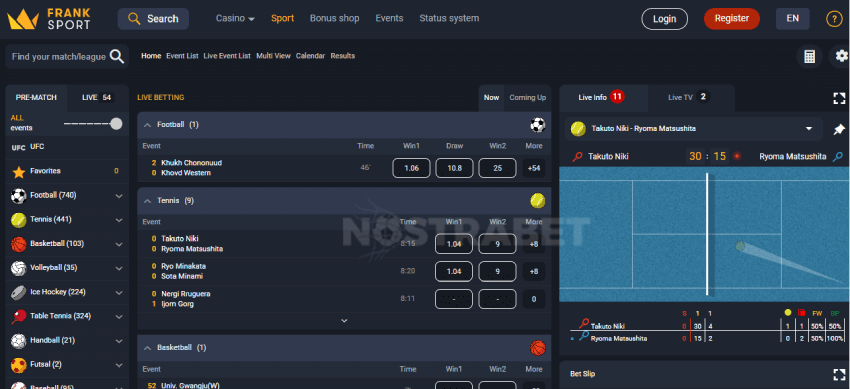Open the Results link
This screenshot has width=850, height=389.
(343, 56)
